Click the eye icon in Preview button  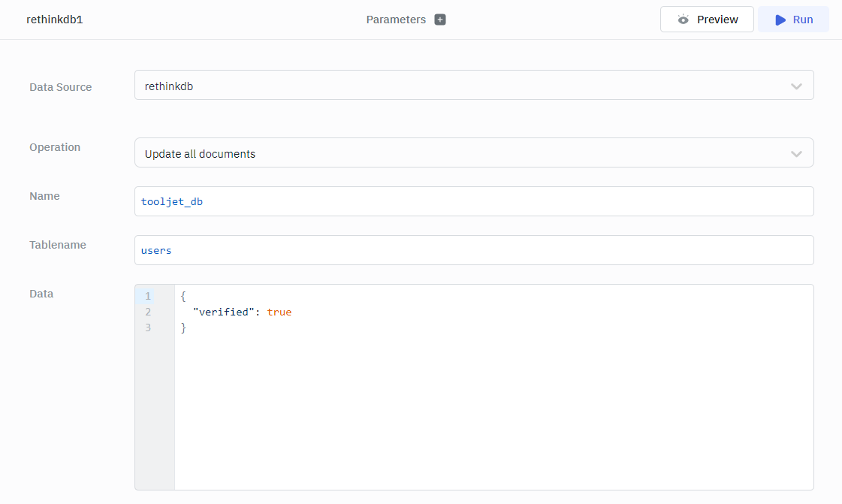point(683,20)
